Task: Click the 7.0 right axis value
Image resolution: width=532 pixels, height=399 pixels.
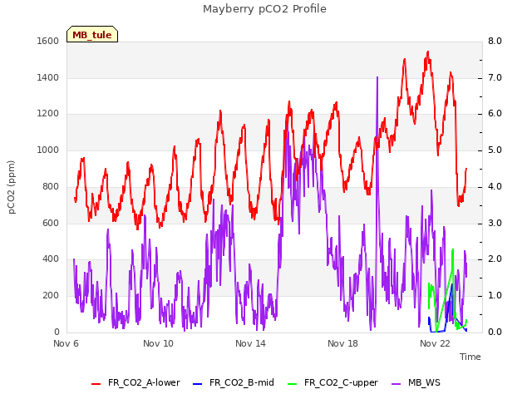Action: [495, 77]
